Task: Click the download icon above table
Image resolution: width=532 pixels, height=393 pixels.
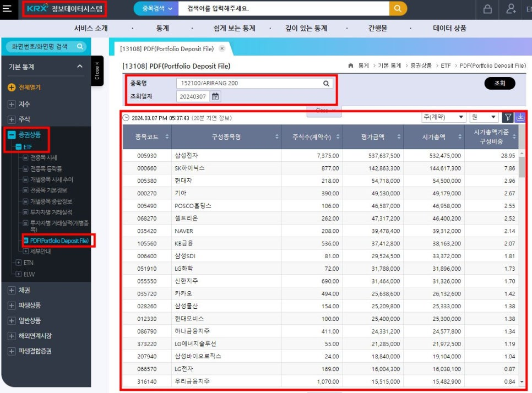Action: coord(520,117)
